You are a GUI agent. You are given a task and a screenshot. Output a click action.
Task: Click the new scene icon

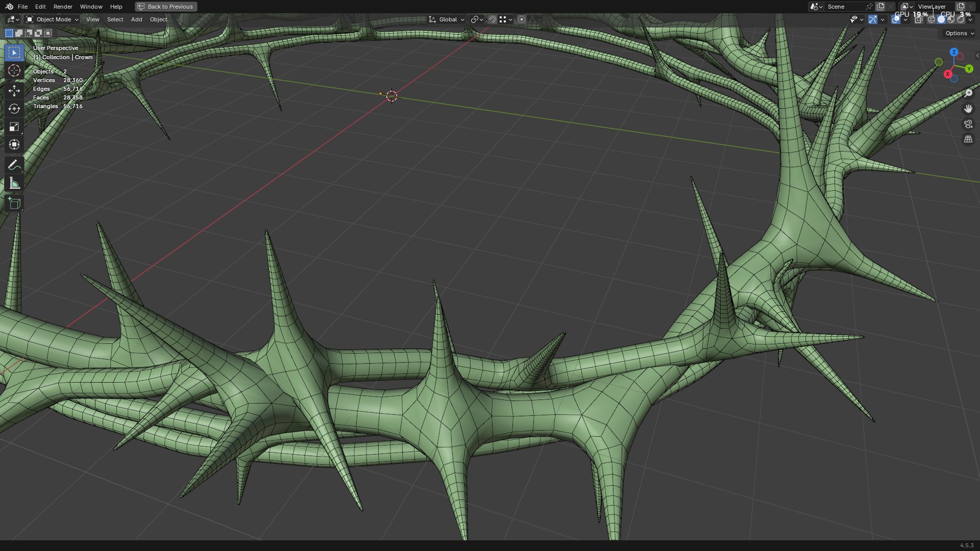[880, 7]
